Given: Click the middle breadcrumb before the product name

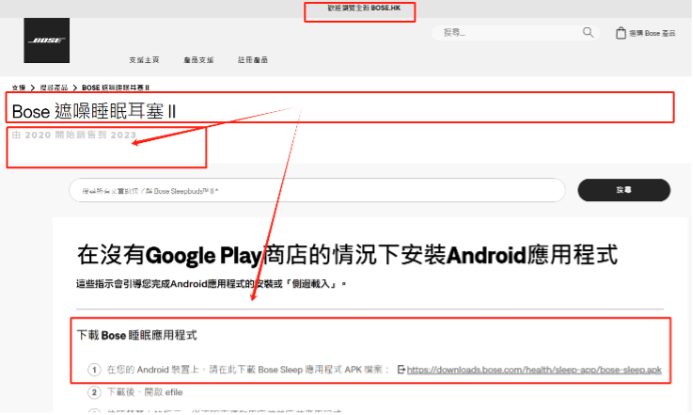Looking at the screenshot, I should 54,88.
